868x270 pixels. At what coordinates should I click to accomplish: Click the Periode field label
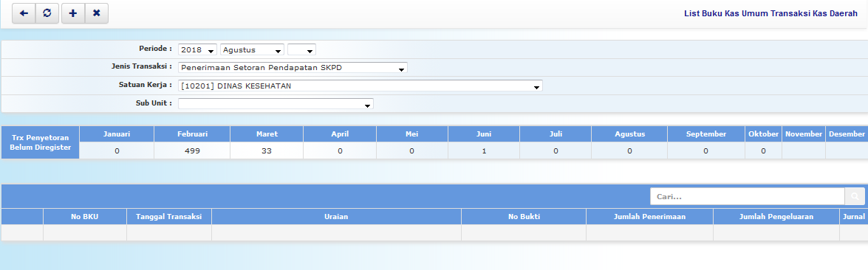tap(156, 49)
